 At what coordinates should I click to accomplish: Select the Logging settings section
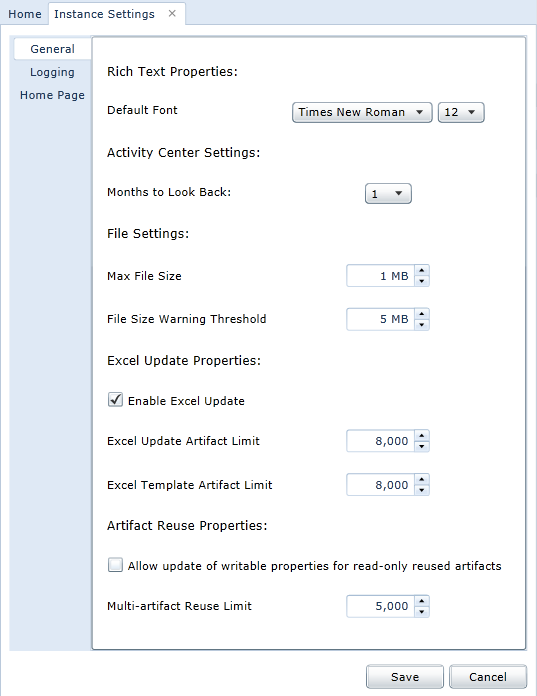(x=52, y=72)
